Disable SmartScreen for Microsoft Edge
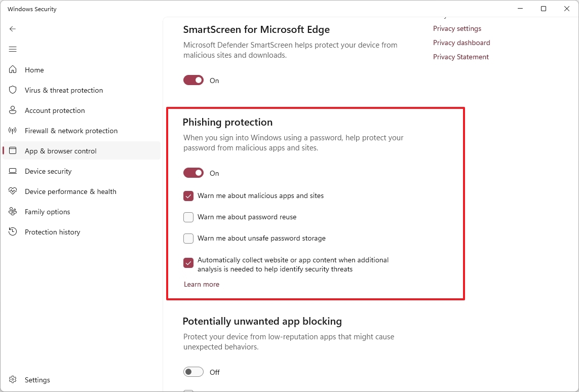The height and width of the screenshot is (392, 579). click(193, 80)
